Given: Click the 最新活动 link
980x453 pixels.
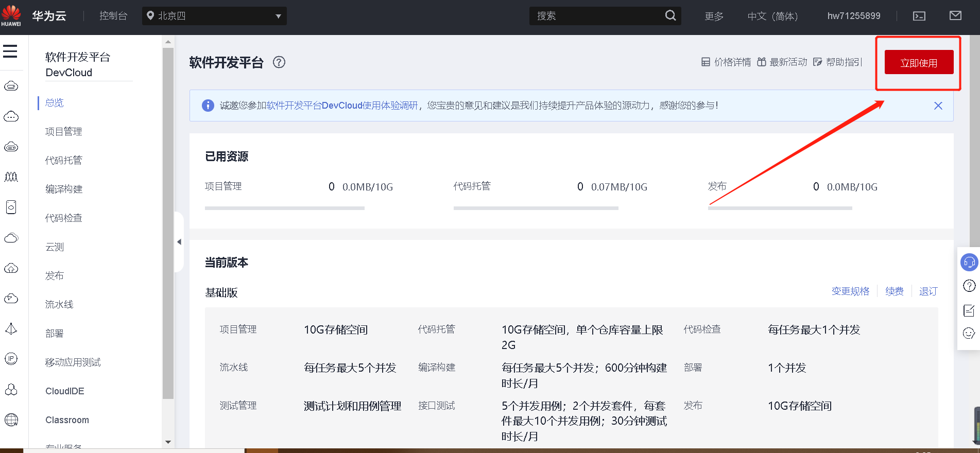Looking at the screenshot, I should click(x=788, y=62).
